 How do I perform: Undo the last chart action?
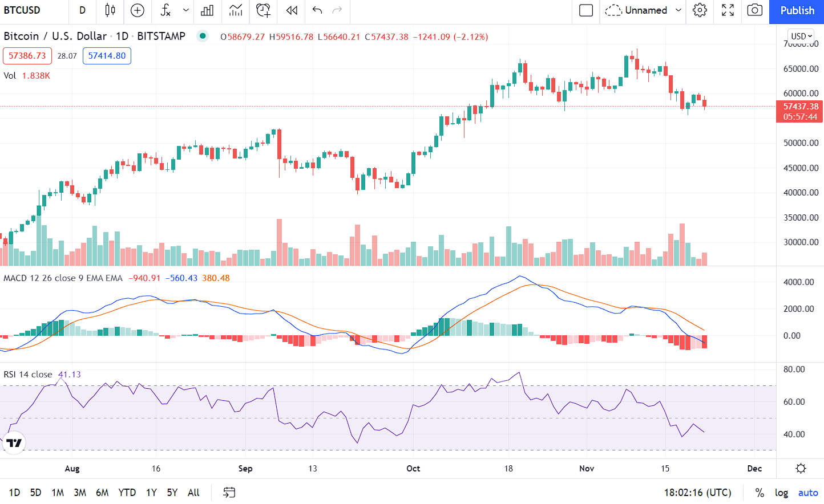click(317, 10)
